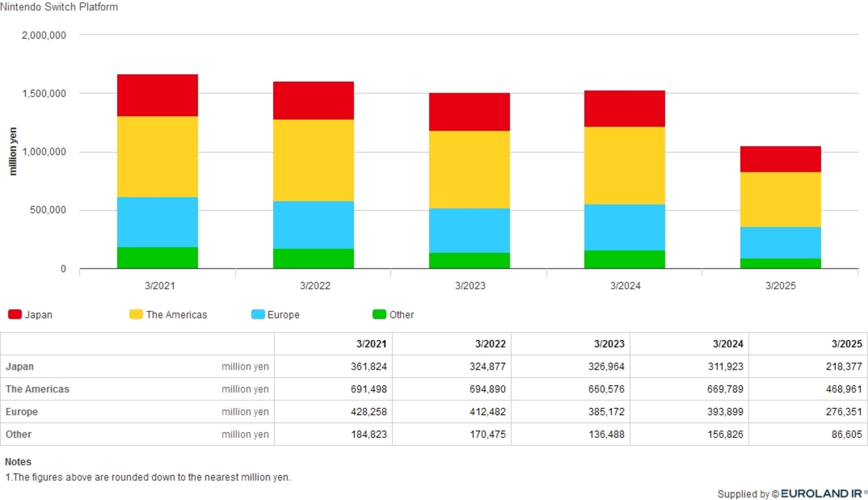Image resolution: width=868 pixels, height=500 pixels.
Task: Click the Nintendo Switch Platform chart title
Action: (59, 7)
